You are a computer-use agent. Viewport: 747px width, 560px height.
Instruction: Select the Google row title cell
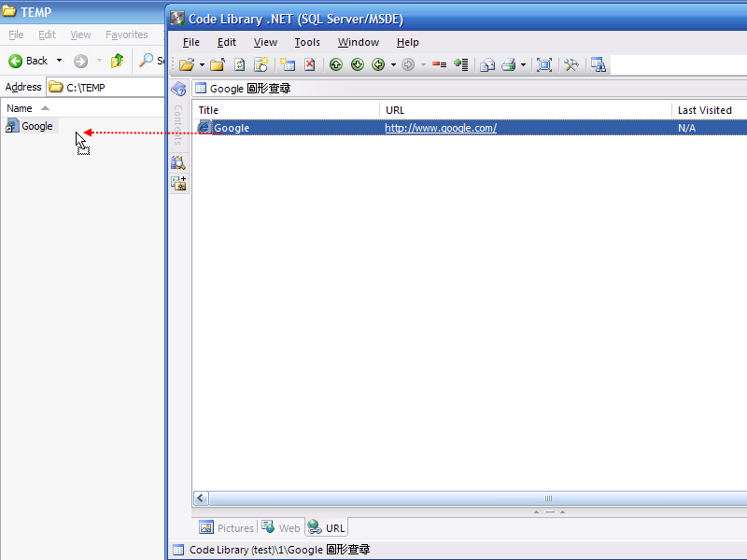pyautogui.click(x=232, y=128)
